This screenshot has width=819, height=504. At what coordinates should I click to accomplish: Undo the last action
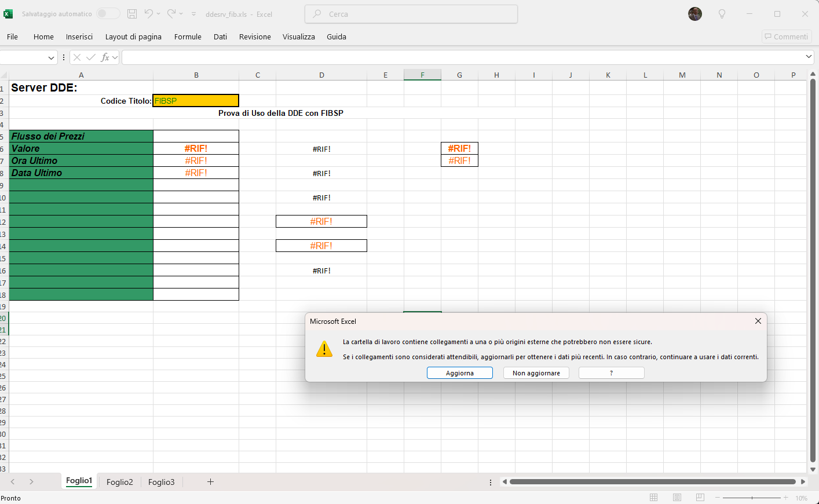[x=149, y=14]
